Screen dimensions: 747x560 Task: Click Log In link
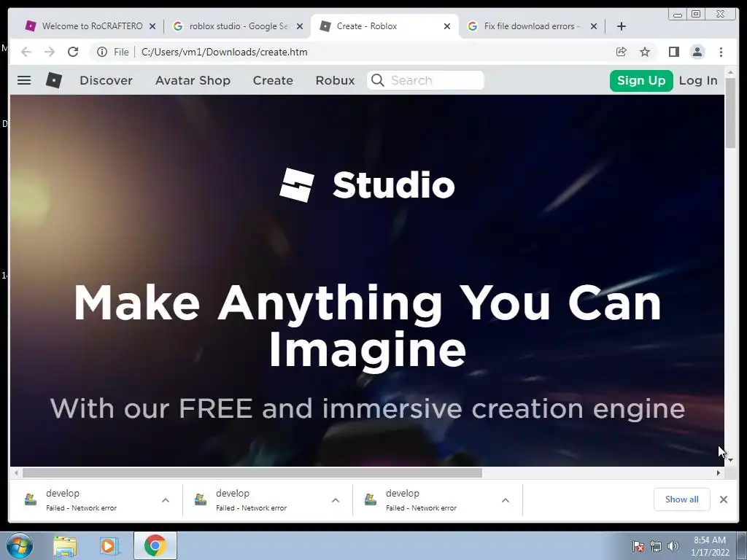click(x=698, y=80)
